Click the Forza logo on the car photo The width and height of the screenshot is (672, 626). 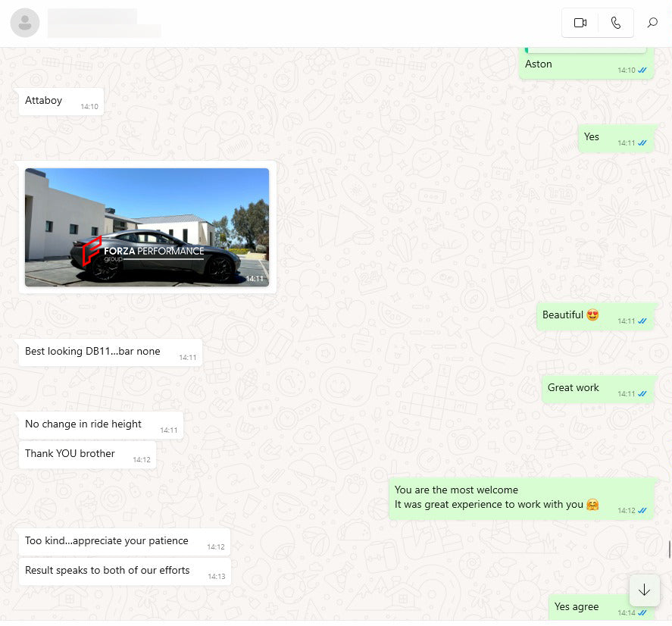pyautogui.click(x=92, y=251)
